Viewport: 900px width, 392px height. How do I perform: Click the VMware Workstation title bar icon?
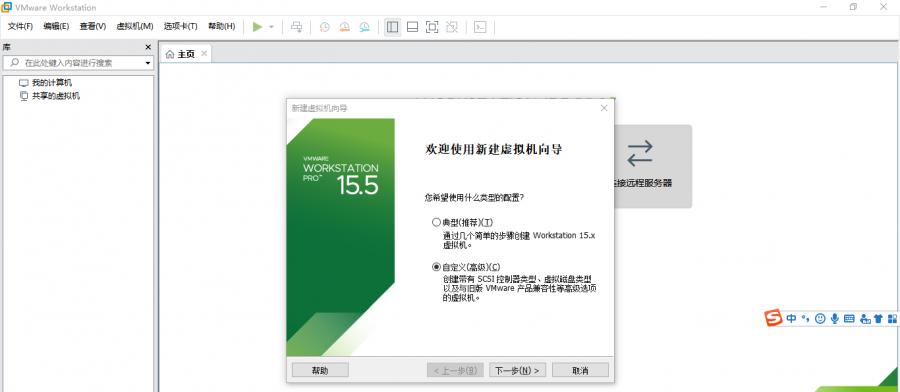tap(7, 7)
